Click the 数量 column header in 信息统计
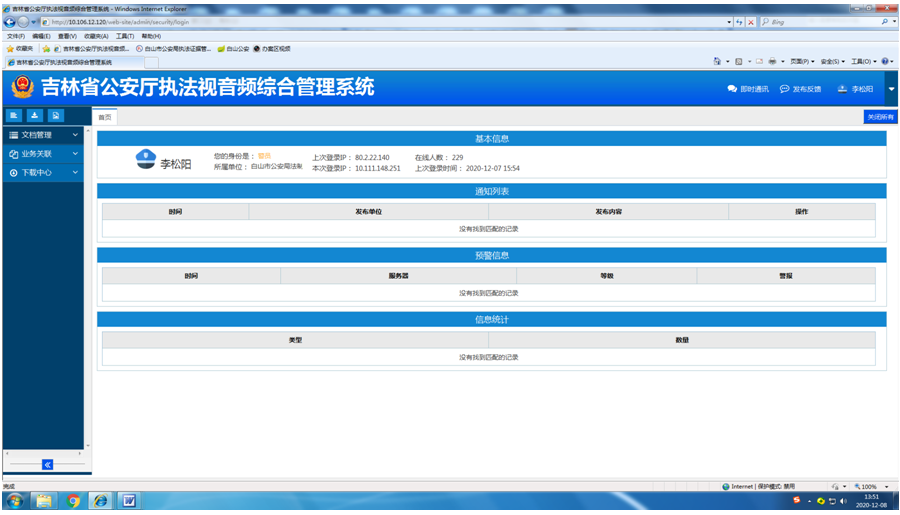Image resolution: width=900 pixels, height=515 pixels. coord(682,340)
